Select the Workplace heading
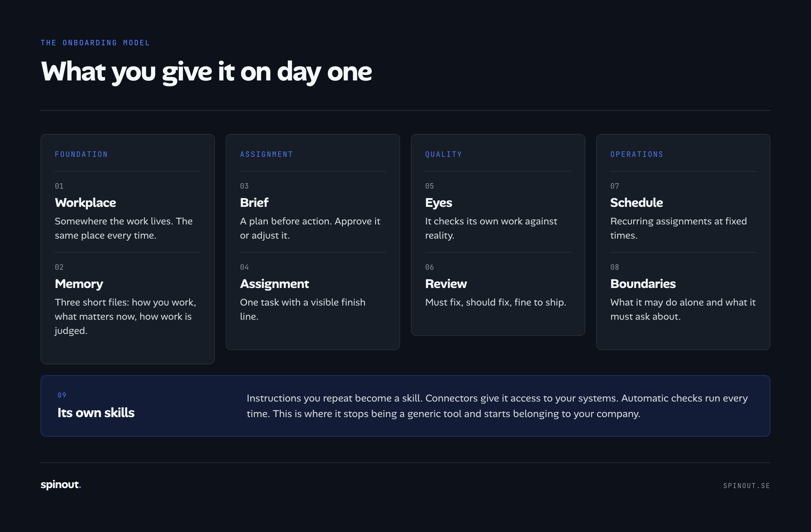This screenshot has height=532, width=811. pos(85,203)
